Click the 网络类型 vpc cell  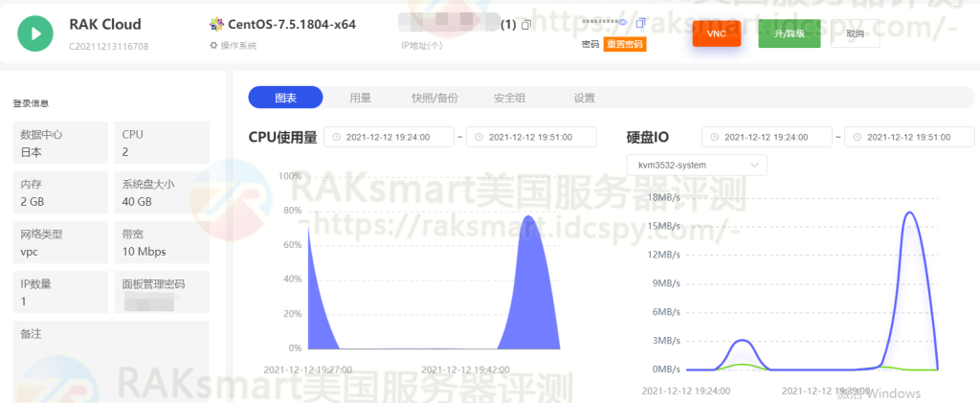60,242
